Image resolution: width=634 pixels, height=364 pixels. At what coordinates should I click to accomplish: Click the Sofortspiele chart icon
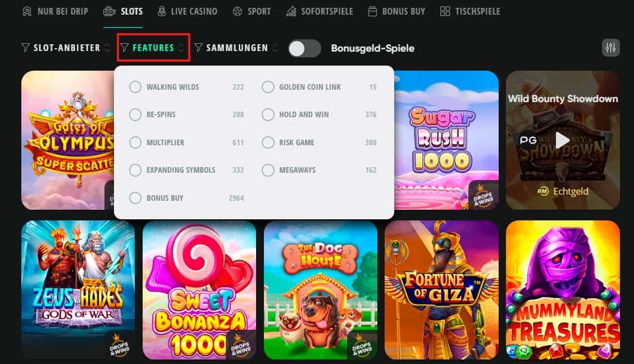click(291, 11)
